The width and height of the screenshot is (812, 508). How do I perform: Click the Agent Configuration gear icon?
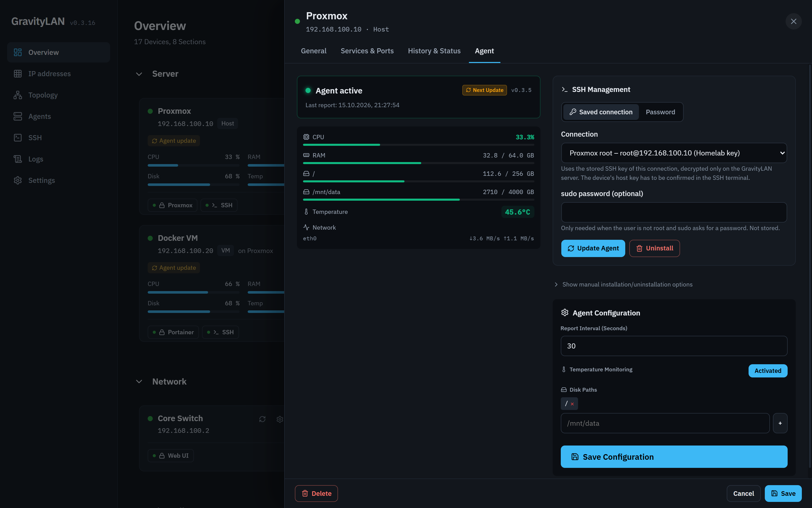pos(565,313)
